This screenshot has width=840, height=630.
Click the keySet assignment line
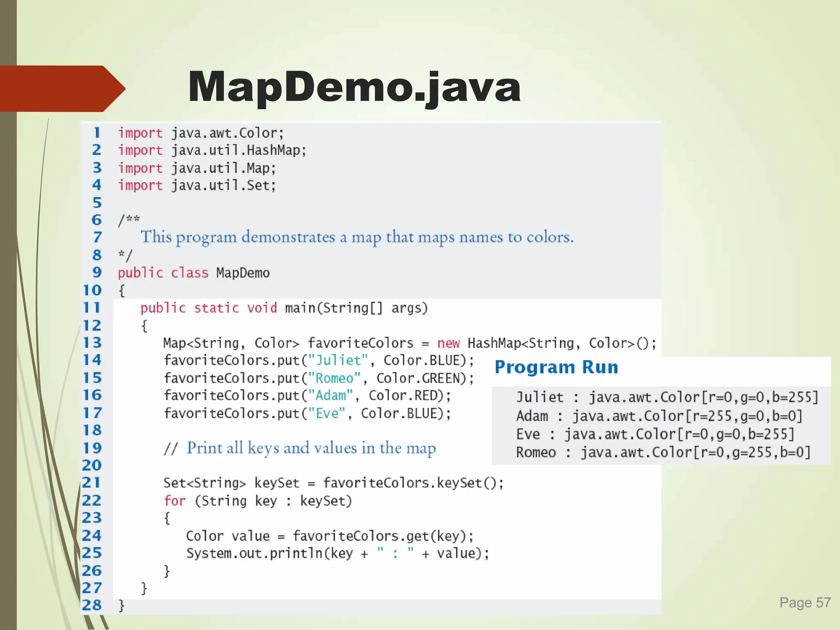333,483
